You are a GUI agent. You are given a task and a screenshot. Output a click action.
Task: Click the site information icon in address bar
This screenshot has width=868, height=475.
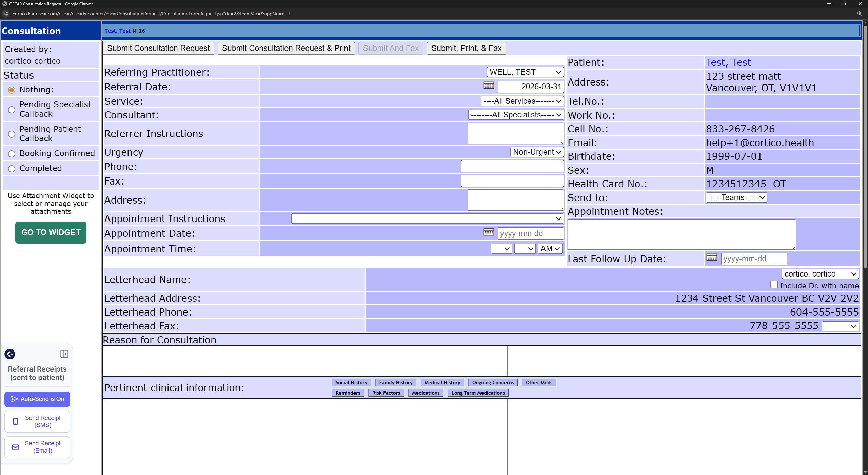pyautogui.click(x=5, y=14)
